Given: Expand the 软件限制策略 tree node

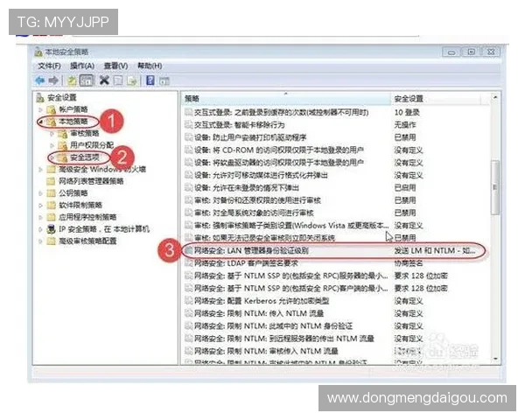Looking at the screenshot, I should [40, 205].
